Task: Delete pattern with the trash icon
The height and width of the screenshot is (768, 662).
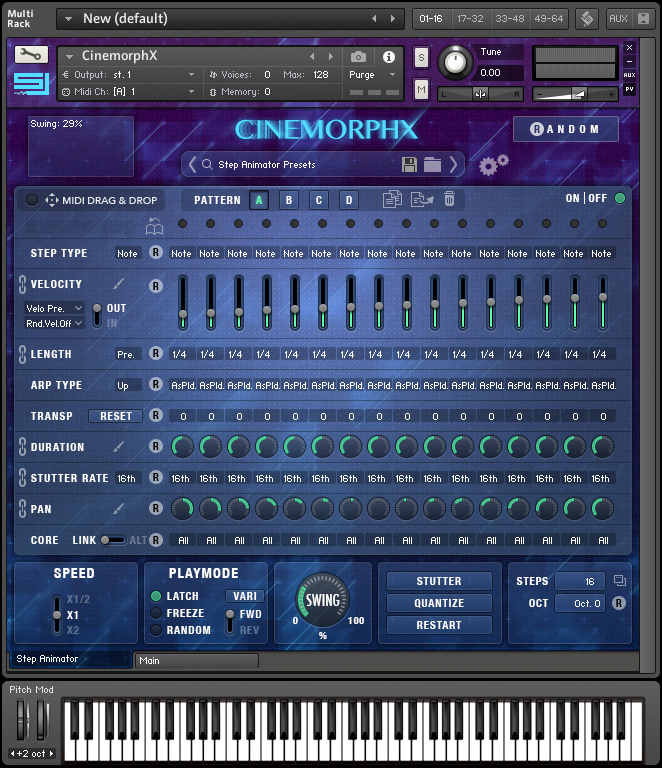Action: coord(449,199)
